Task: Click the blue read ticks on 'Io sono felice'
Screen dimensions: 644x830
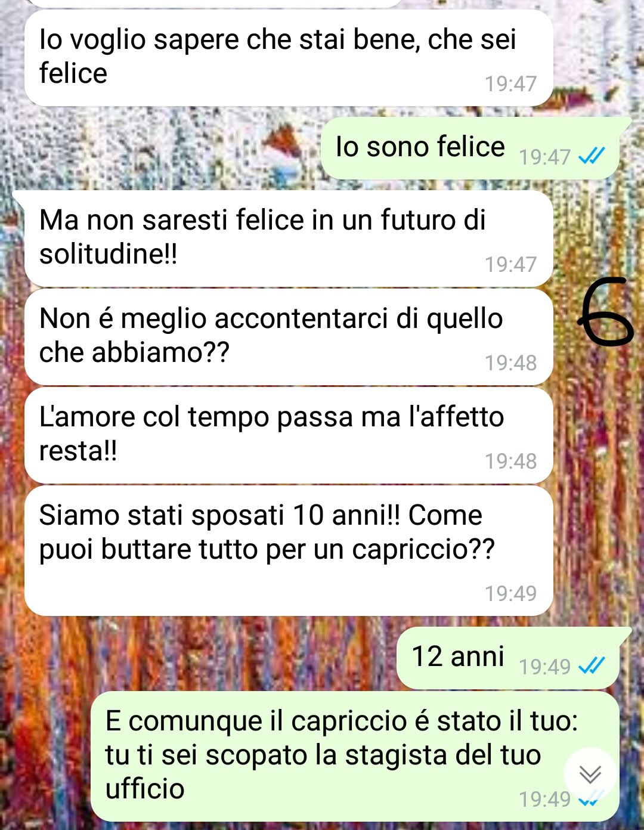Action: click(x=592, y=156)
